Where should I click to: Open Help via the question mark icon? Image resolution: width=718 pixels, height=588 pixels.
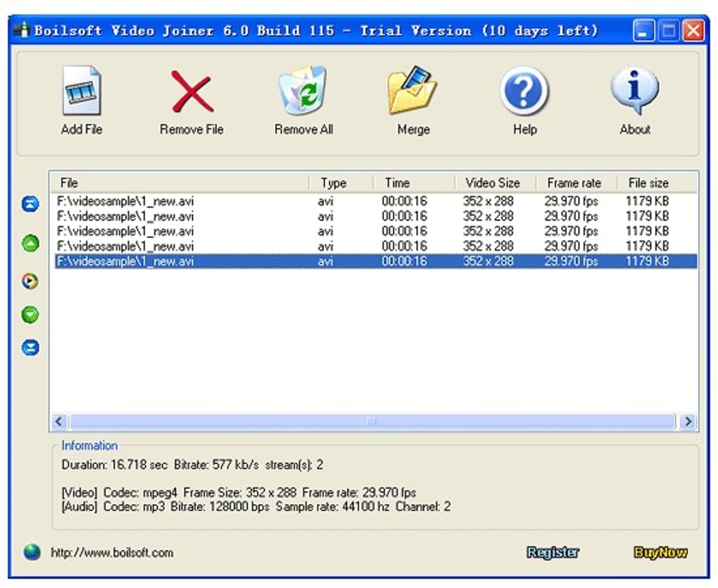click(x=524, y=91)
